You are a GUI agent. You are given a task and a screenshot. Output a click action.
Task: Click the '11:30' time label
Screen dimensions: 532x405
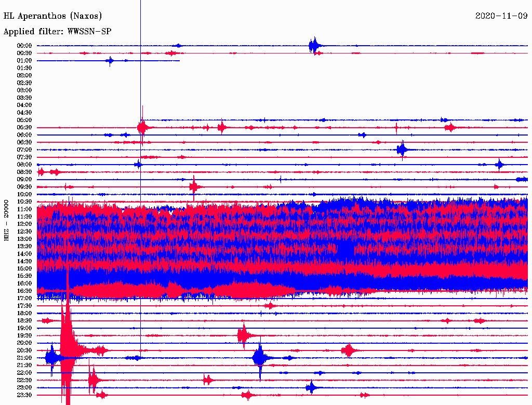point(24,217)
